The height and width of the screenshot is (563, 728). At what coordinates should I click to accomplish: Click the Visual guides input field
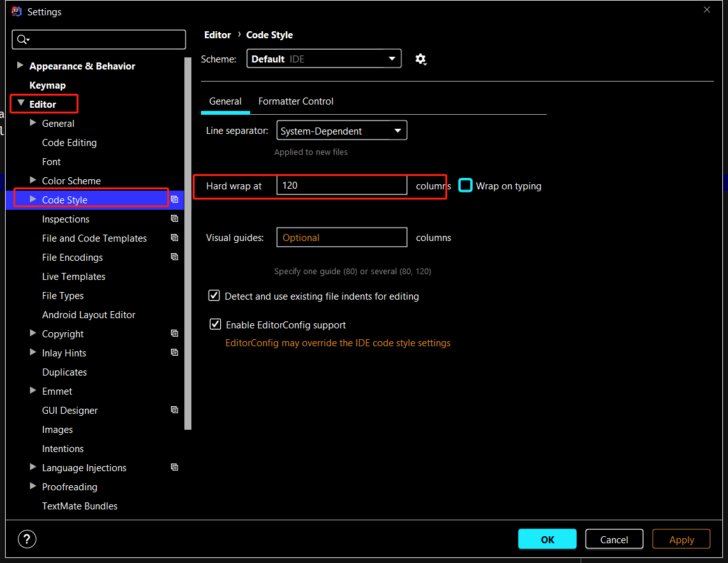pyautogui.click(x=341, y=237)
